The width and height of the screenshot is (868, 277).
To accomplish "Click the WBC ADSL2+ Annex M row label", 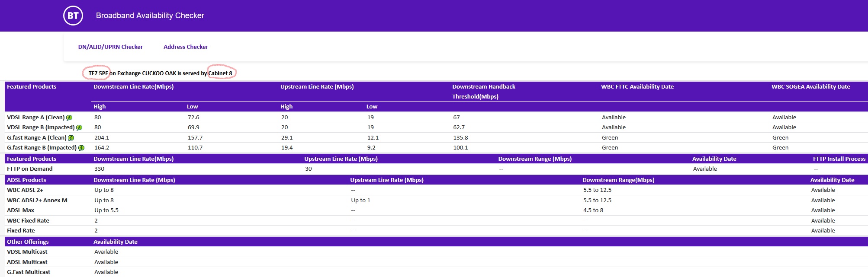I will [37, 200].
